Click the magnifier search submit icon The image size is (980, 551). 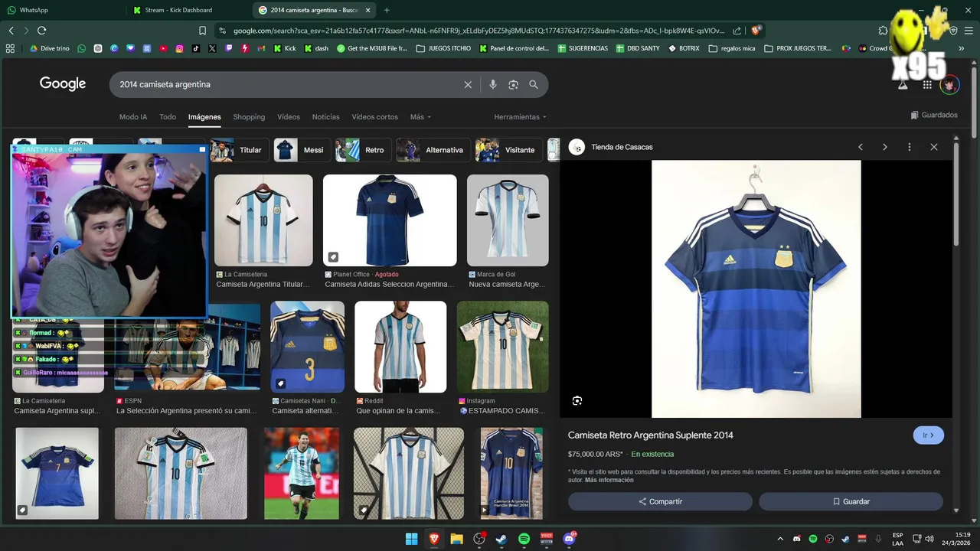[534, 85]
